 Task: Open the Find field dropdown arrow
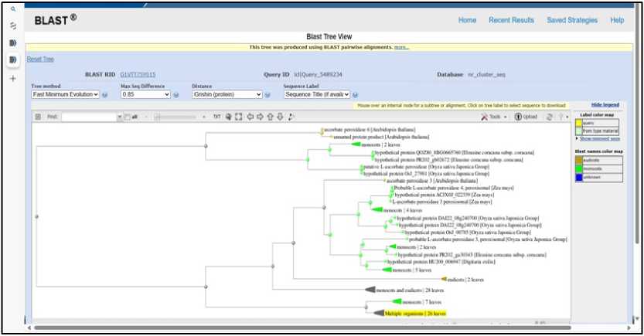pyautogui.click(x=120, y=117)
